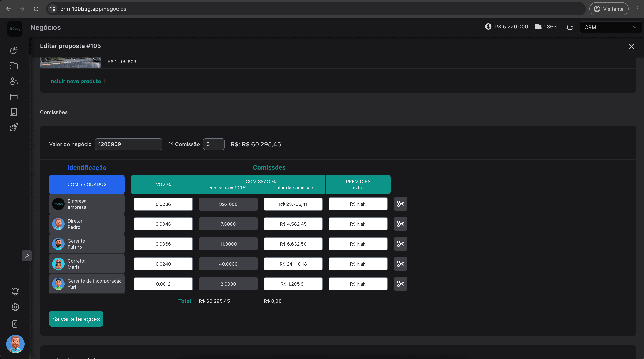The width and height of the screenshot is (644, 359).
Task: Close the Editar proposta #105 panel
Action: click(632, 47)
